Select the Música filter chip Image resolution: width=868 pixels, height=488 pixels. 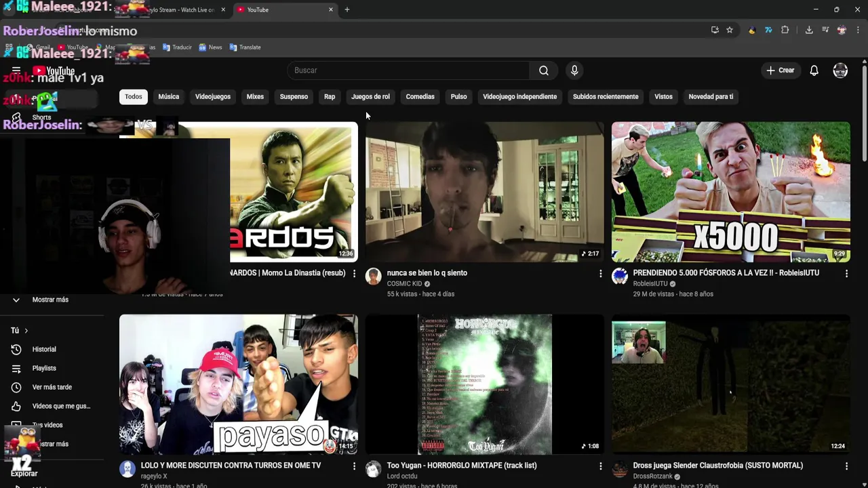(169, 96)
